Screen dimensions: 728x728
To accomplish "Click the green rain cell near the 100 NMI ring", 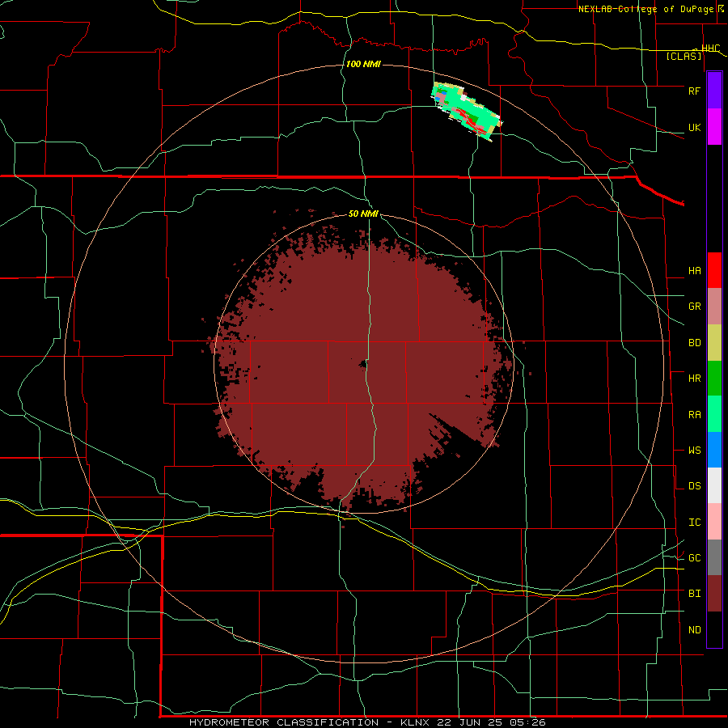I will 467,111.
